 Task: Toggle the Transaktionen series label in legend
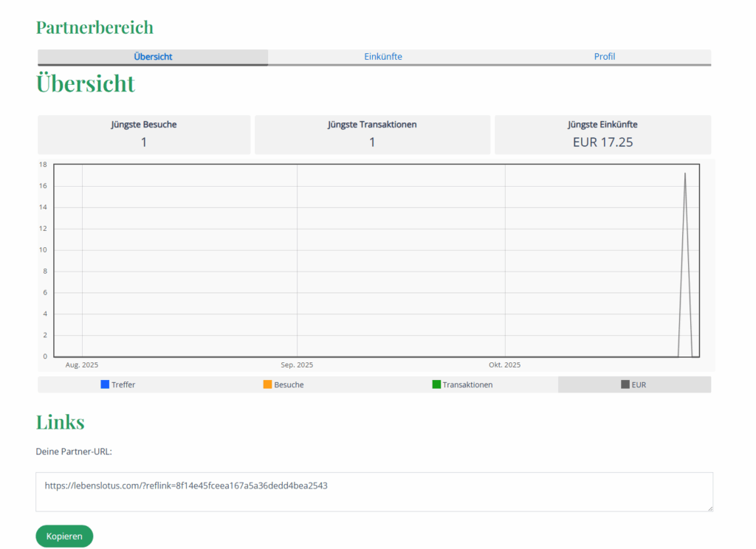click(x=467, y=385)
